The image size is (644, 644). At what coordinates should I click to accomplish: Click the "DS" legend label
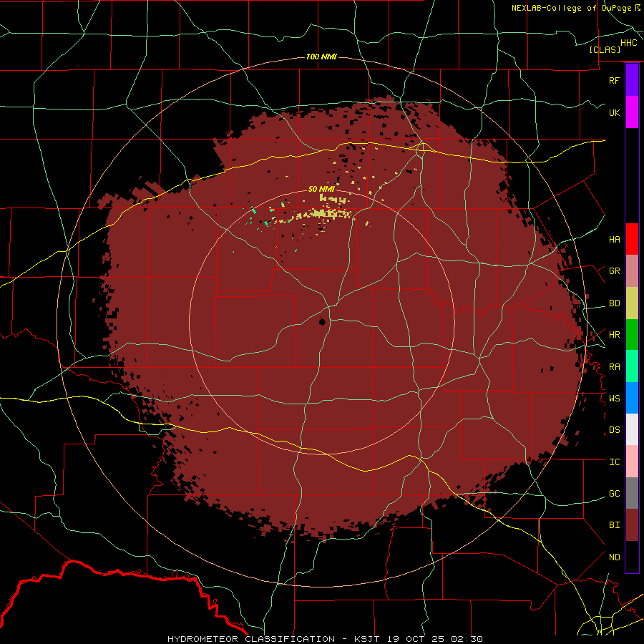tap(614, 430)
